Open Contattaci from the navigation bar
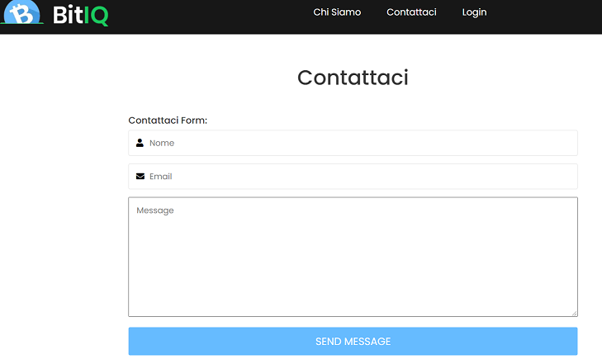Screen dimensions: 602x364 tap(411, 12)
